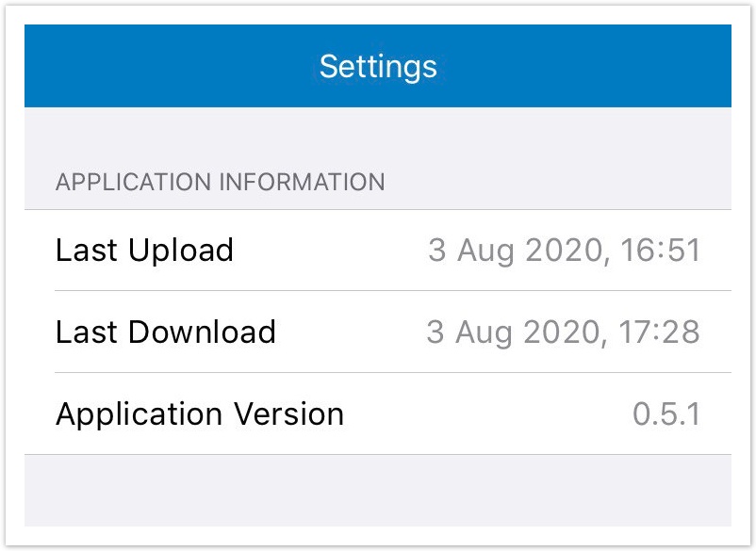
Task: Click the blue header bar right of Settings
Action: tap(594, 67)
